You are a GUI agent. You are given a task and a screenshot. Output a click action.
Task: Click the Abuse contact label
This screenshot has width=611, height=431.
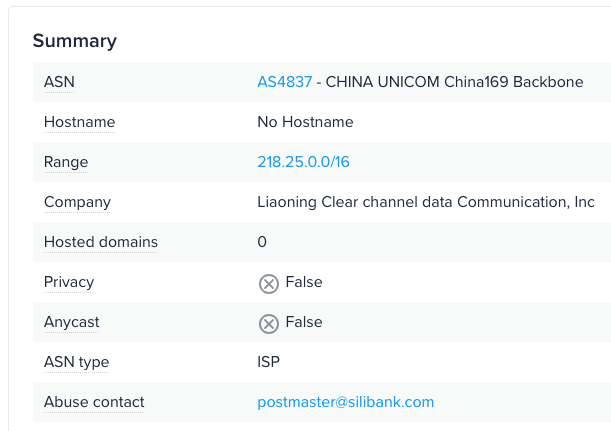coord(94,402)
